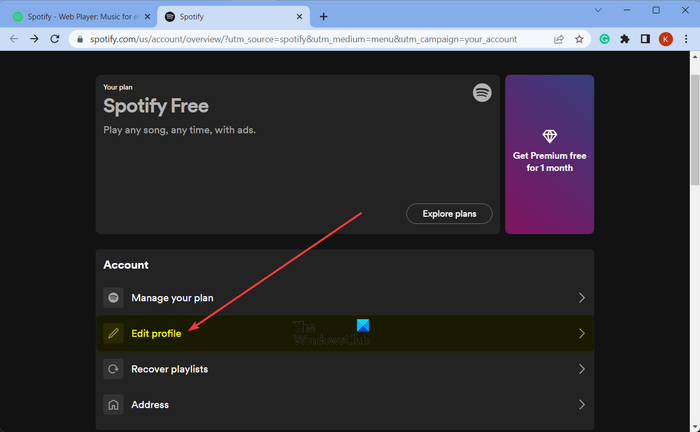
Task: Click 'Play any song, any time, with ads.' text
Action: (x=179, y=130)
